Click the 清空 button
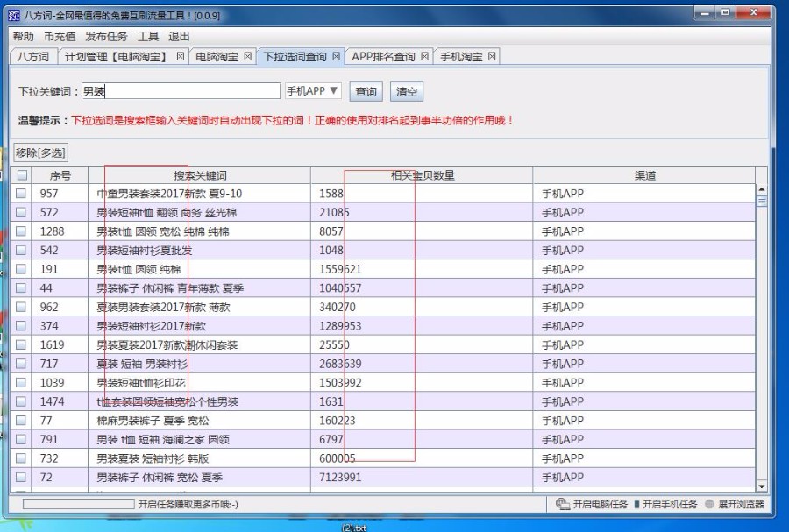The width and height of the screenshot is (789, 532). coord(407,91)
